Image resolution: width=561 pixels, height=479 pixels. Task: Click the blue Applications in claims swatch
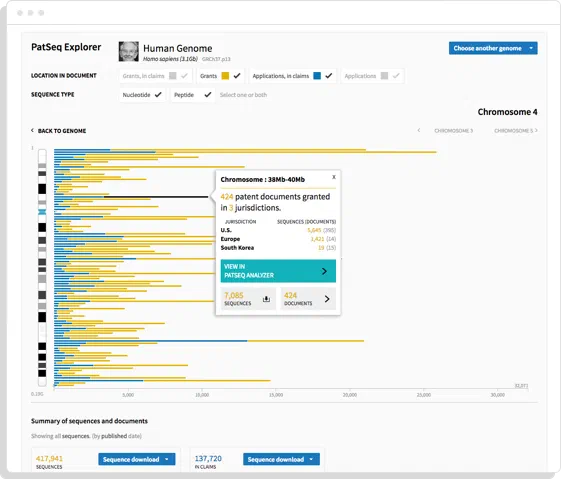click(x=317, y=75)
